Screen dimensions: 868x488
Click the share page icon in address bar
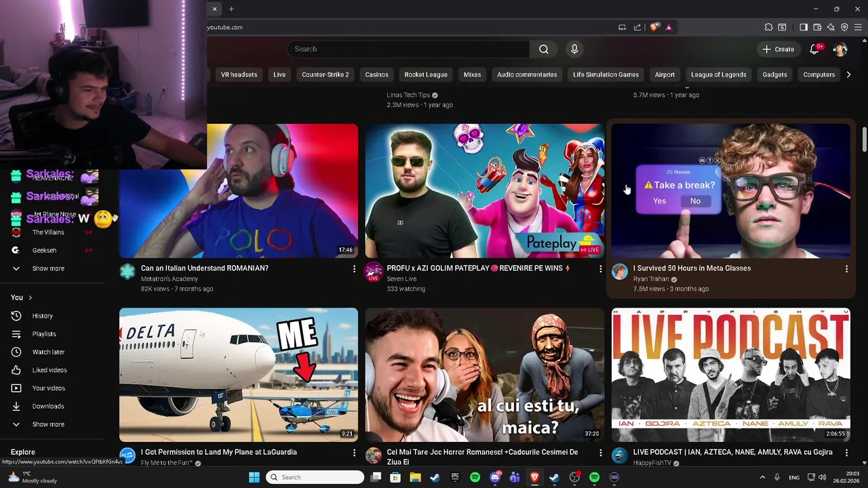point(637,27)
